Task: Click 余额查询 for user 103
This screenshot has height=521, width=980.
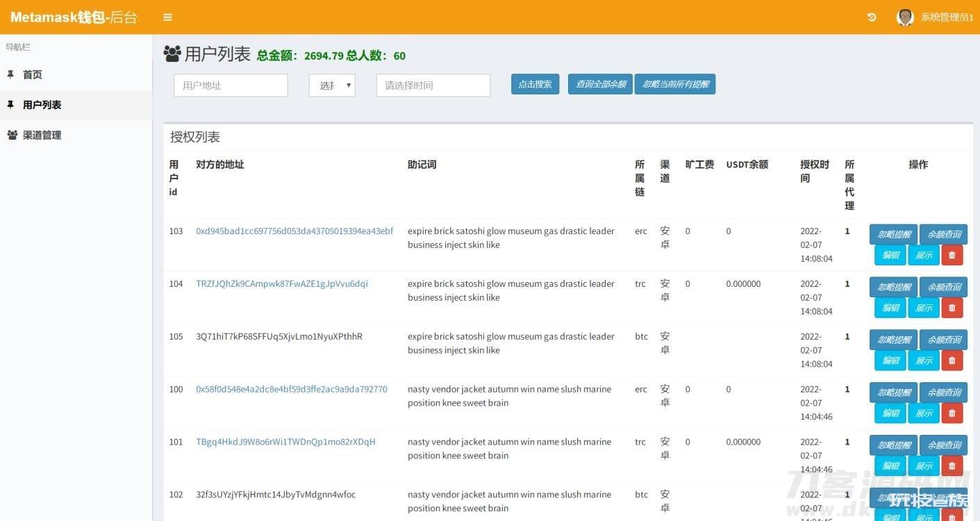Action: click(943, 234)
